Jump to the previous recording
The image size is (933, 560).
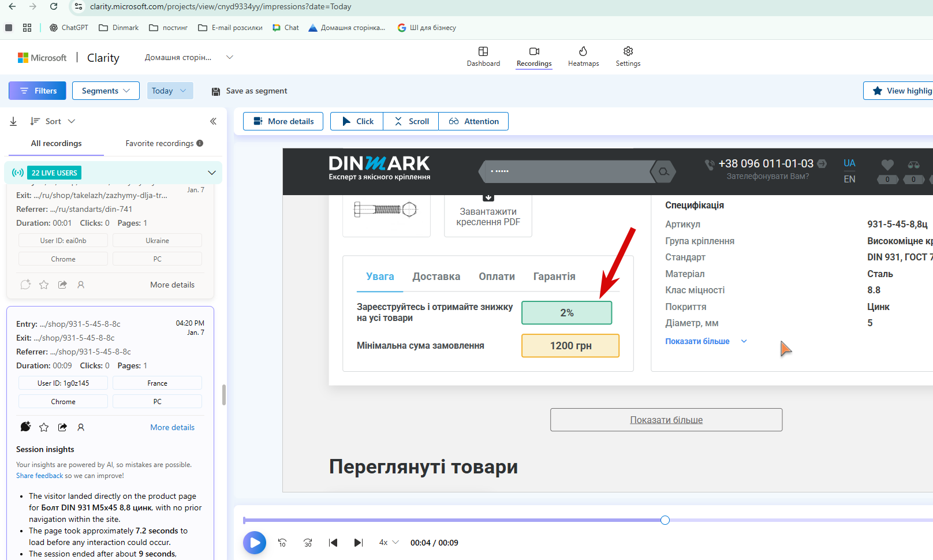pyautogui.click(x=333, y=543)
